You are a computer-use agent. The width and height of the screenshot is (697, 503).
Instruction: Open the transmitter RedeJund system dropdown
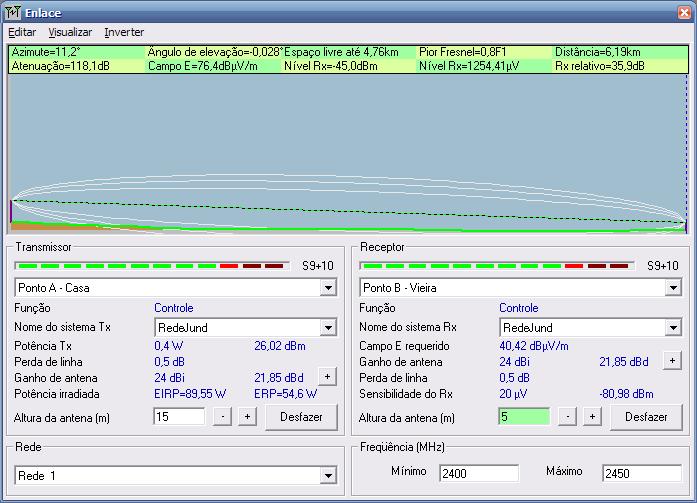[328, 327]
